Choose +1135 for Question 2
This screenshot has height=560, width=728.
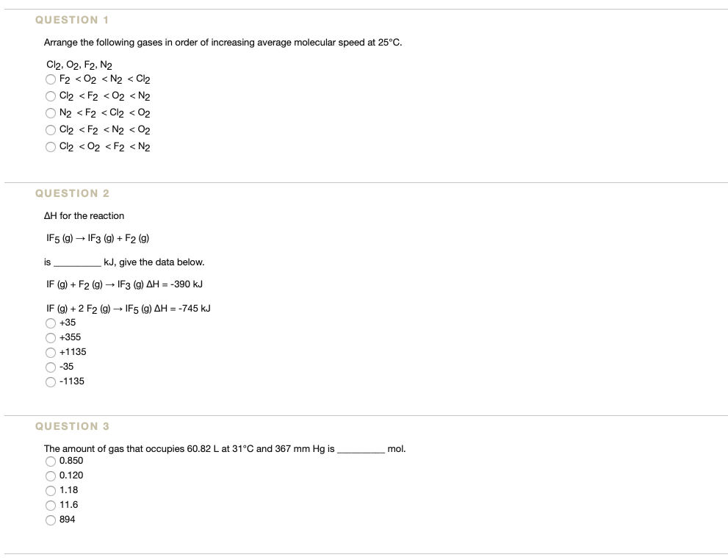pos(49,351)
